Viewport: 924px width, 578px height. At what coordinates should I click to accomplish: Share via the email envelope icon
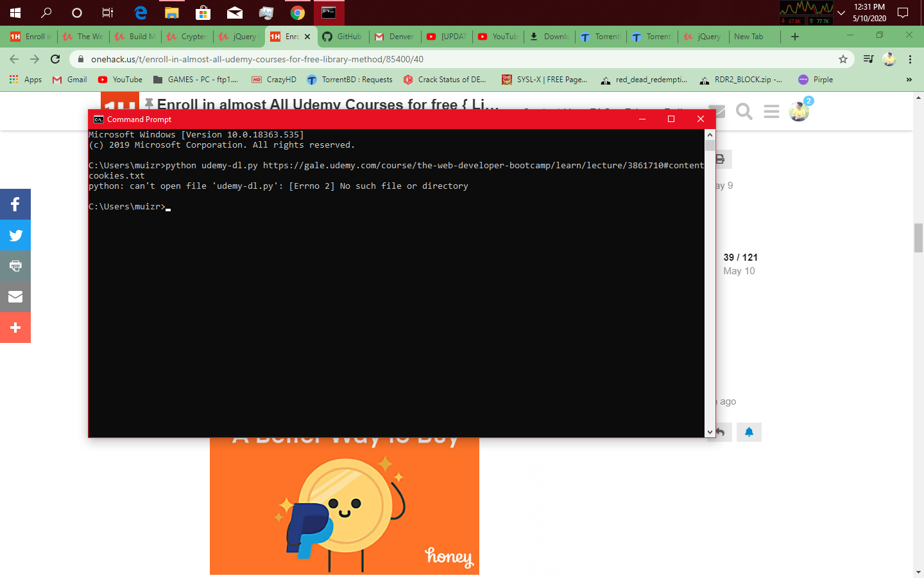click(x=15, y=297)
